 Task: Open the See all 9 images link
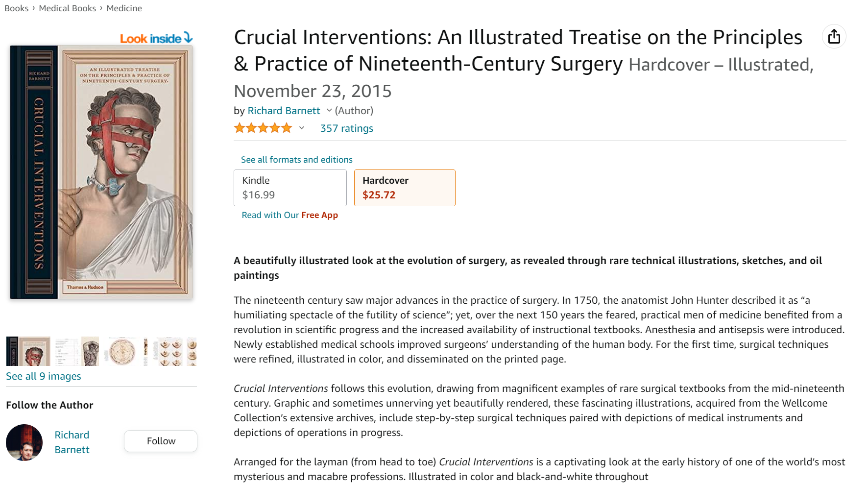pyautogui.click(x=44, y=376)
